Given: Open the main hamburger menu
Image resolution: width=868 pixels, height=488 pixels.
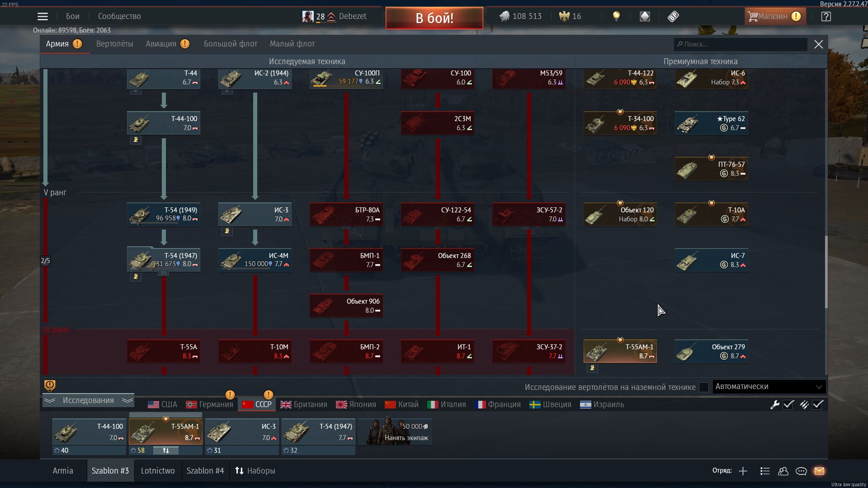Looking at the screenshot, I should pyautogui.click(x=42, y=17).
